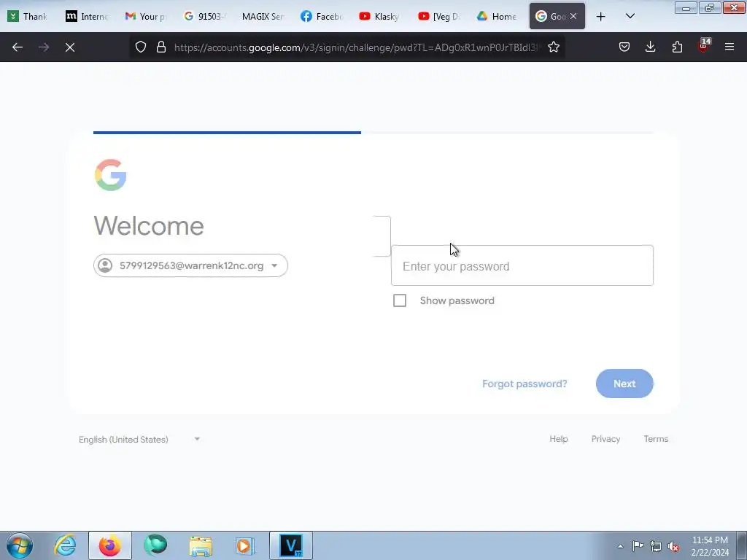Click the Firefox taskbar icon
This screenshot has height=560, width=747.
(x=110, y=545)
